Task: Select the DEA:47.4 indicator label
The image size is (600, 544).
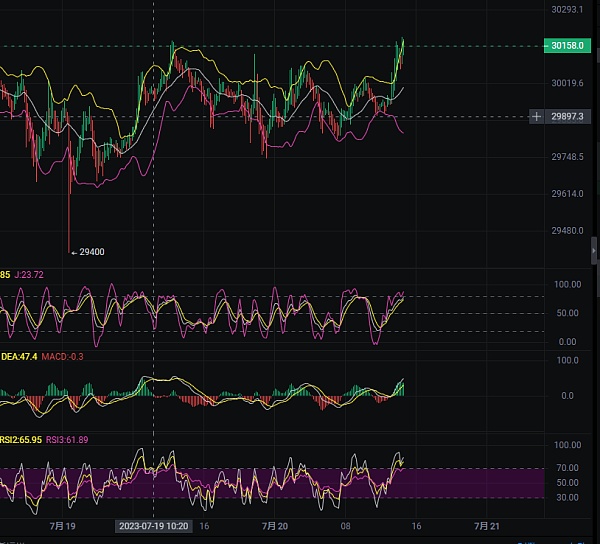Action: pos(19,357)
